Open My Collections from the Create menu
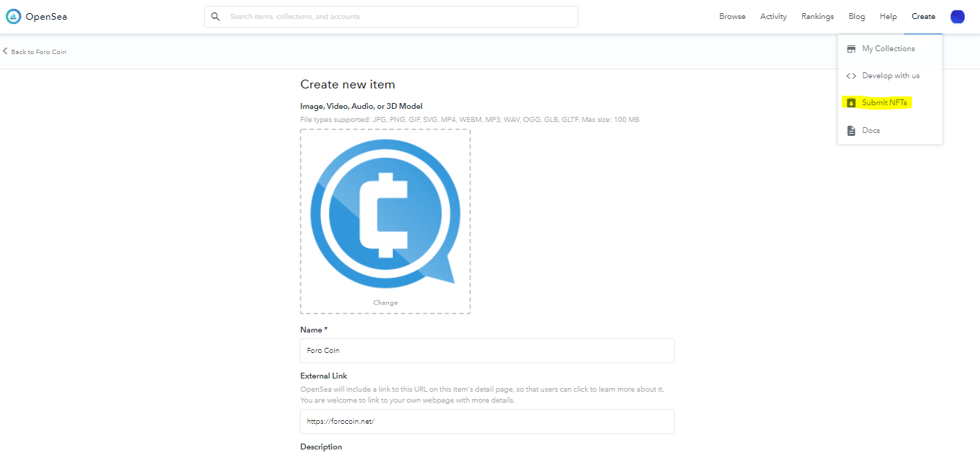 [x=890, y=49]
